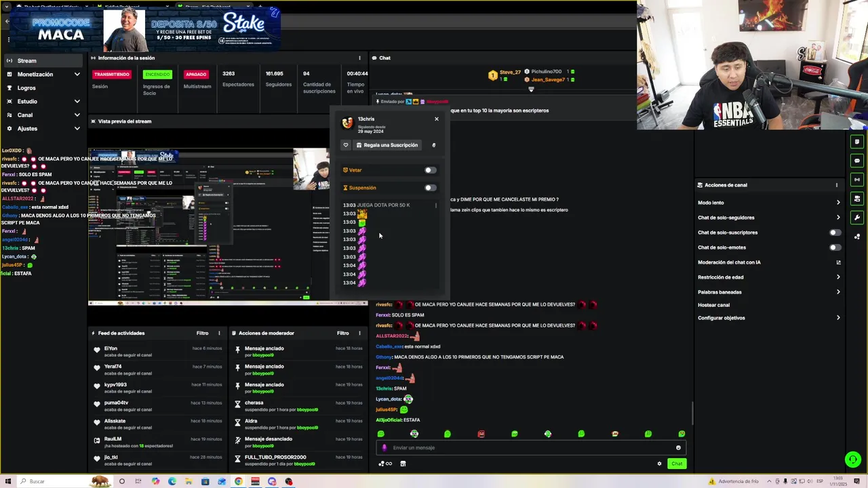Open Chrome in the taskbar
868x488 pixels.
(x=239, y=482)
